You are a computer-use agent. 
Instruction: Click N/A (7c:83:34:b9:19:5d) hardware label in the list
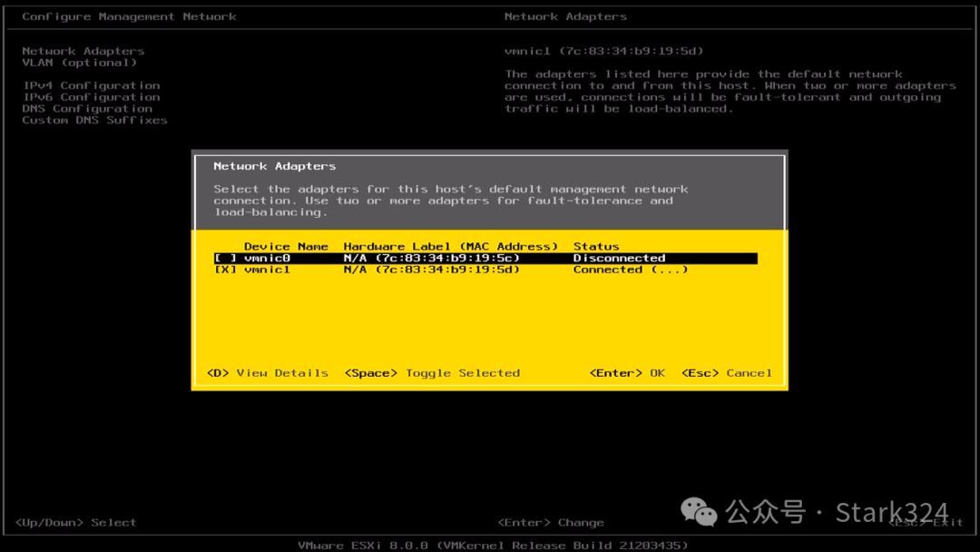point(432,270)
